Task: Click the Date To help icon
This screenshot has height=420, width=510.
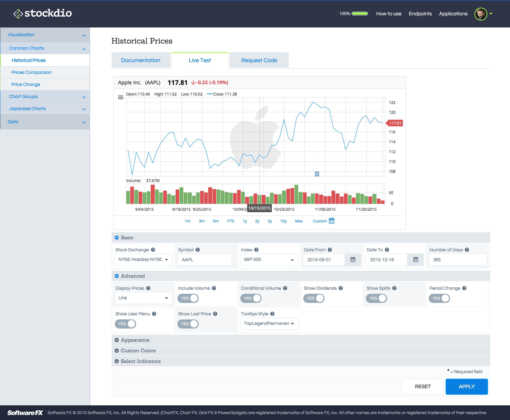Action: [387, 250]
